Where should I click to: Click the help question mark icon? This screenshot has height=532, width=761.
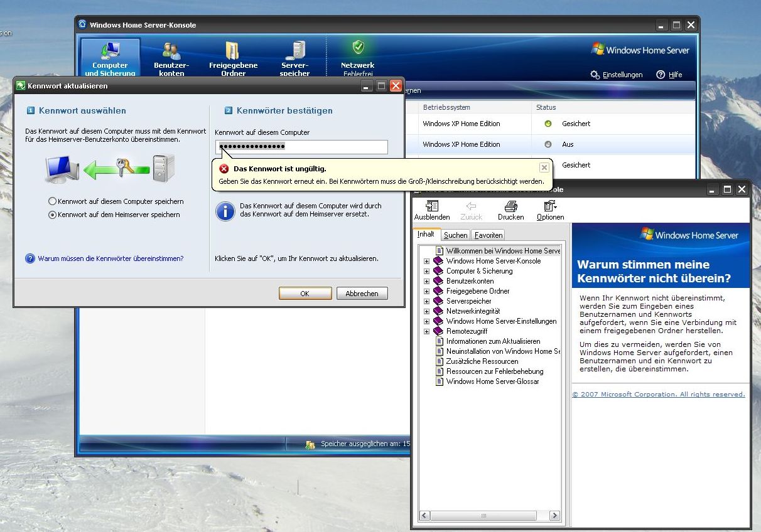tap(30, 258)
